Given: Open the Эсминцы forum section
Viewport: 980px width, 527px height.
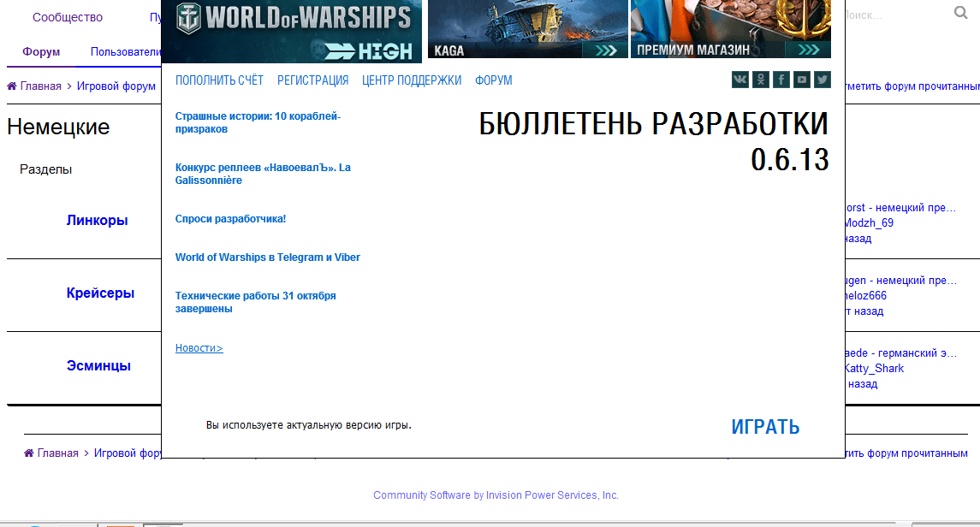Looking at the screenshot, I should [x=98, y=366].
